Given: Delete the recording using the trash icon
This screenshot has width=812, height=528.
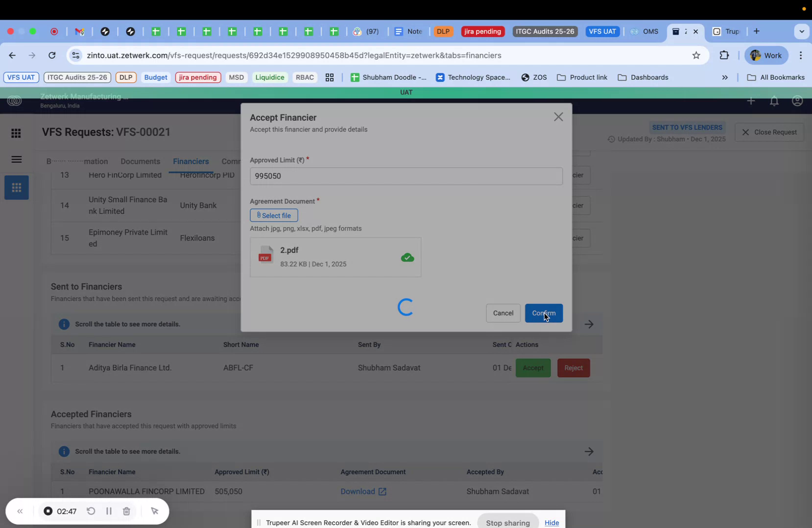Looking at the screenshot, I should click(126, 511).
